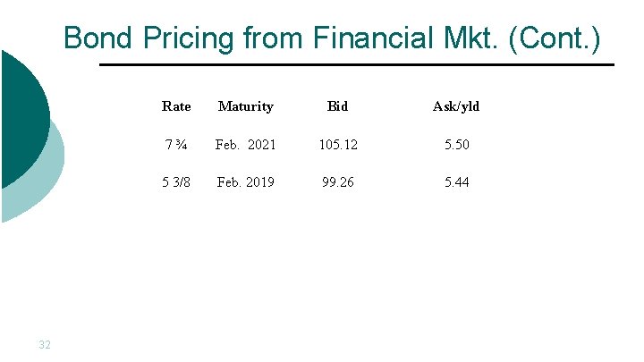Click the black horizontal line under the title

(x=356, y=65)
